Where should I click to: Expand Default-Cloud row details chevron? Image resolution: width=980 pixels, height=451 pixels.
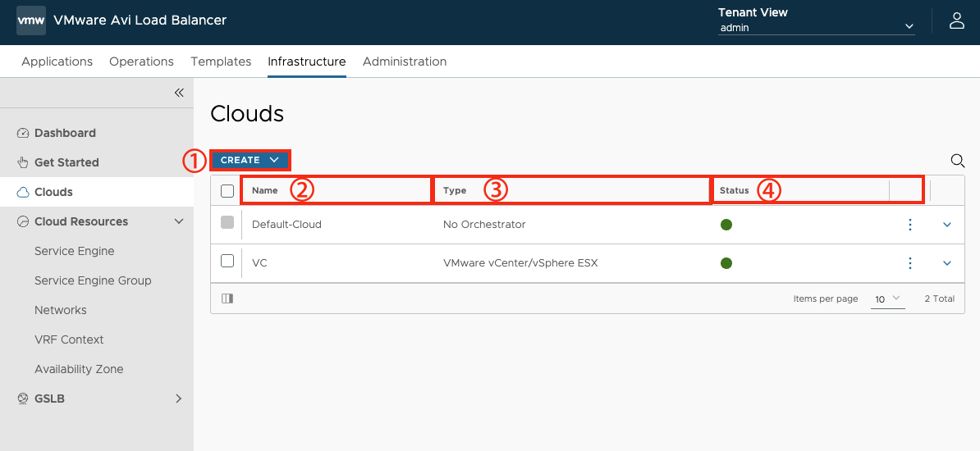[x=947, y=224]
